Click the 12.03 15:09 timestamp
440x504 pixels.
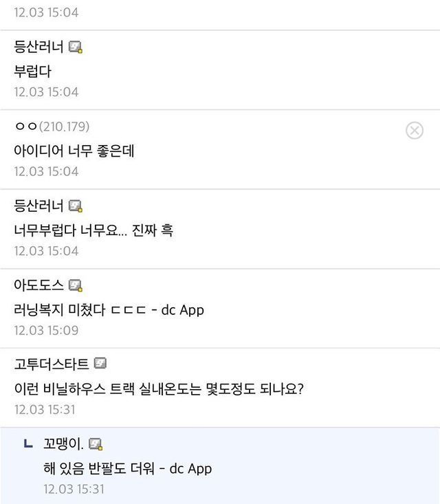[46, 330]
